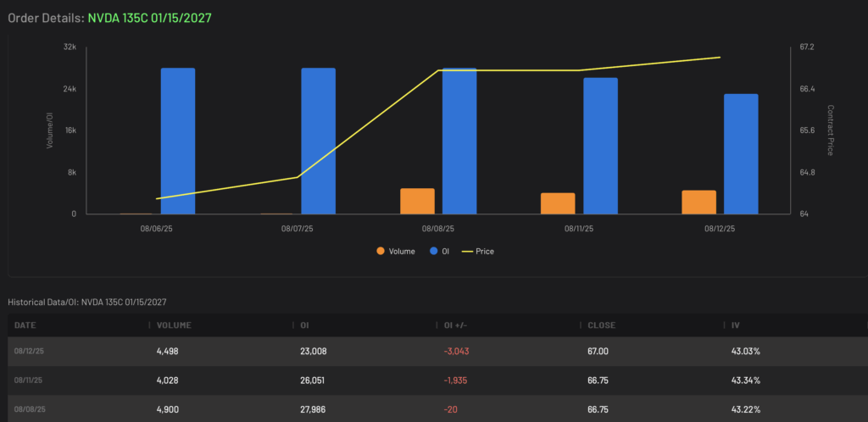
Task: Click the Historical Data/OI section heading
Action: pyautogui.click(x=87, y=302)
